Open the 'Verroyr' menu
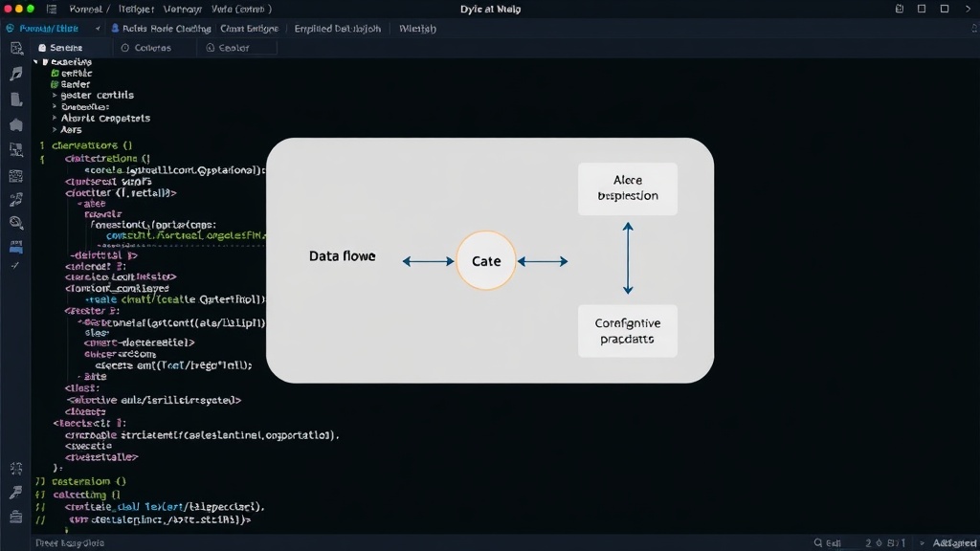Image resolution: width=980 pixels, height=551 pixels. click(x=183, y=9)
